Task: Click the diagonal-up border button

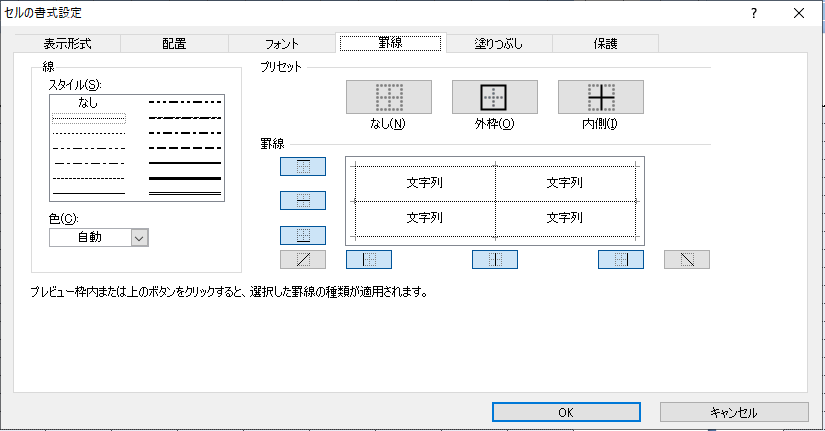Action: pyautogui.click(x=303, y=260)
